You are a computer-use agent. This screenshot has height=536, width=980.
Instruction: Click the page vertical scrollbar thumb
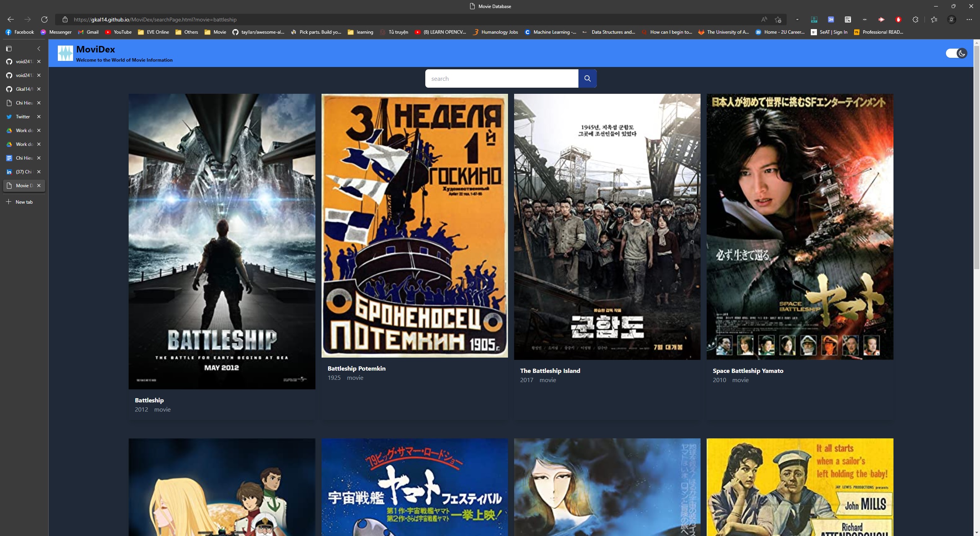(977, 157)
